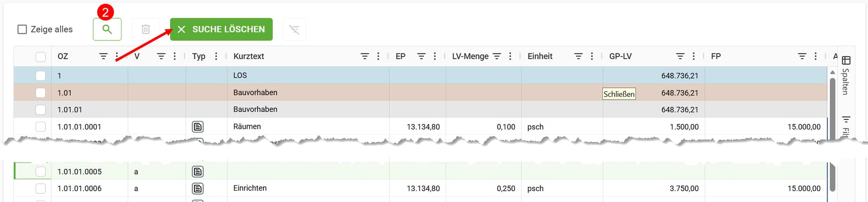
Task: Check the row 1.01.01 checkbox
Action: pos(40,109)
